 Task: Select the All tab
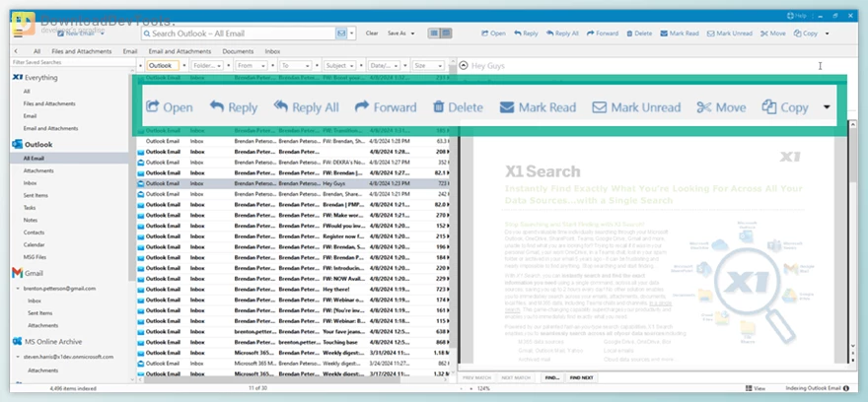(37, 51)
